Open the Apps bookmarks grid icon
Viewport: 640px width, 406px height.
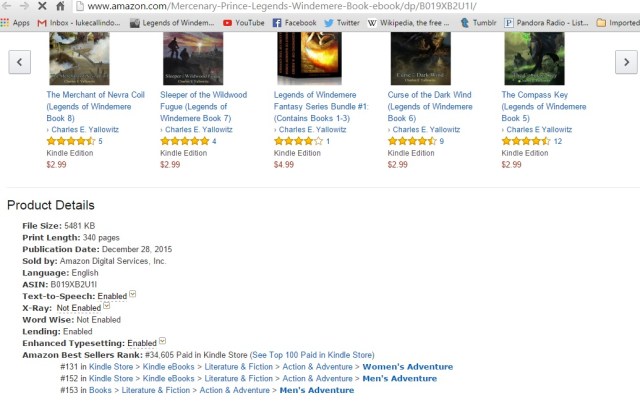coord(4,23)
